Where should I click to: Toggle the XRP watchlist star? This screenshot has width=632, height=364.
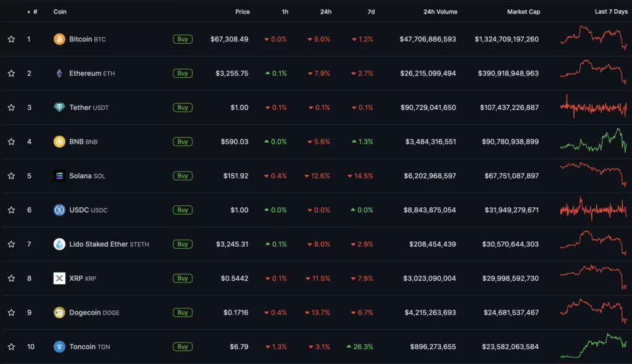pos(11,278)
